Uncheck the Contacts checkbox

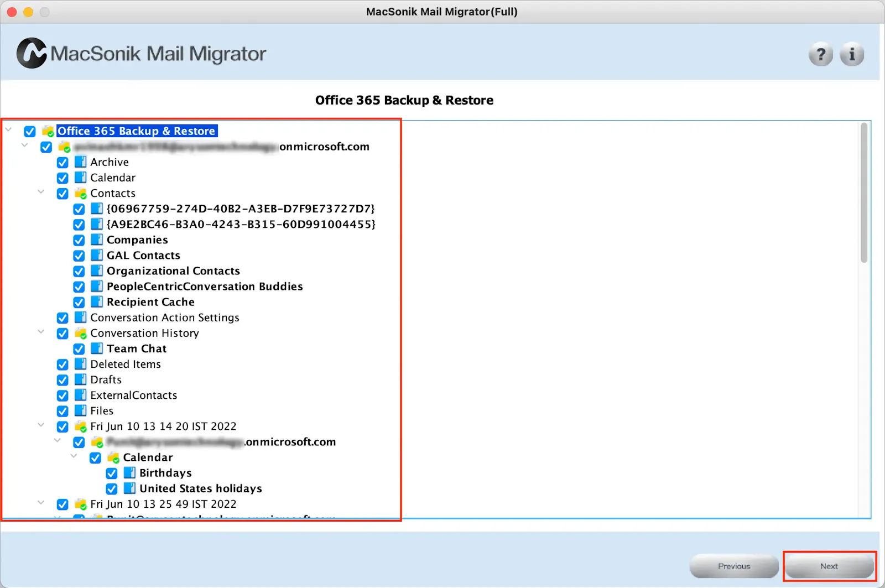(63, 193)
